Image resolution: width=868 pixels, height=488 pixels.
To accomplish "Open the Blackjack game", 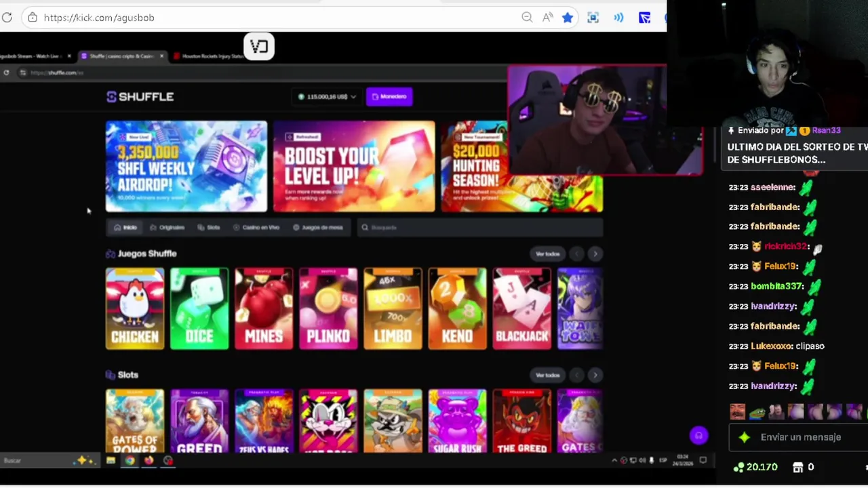I will (522, 309).
